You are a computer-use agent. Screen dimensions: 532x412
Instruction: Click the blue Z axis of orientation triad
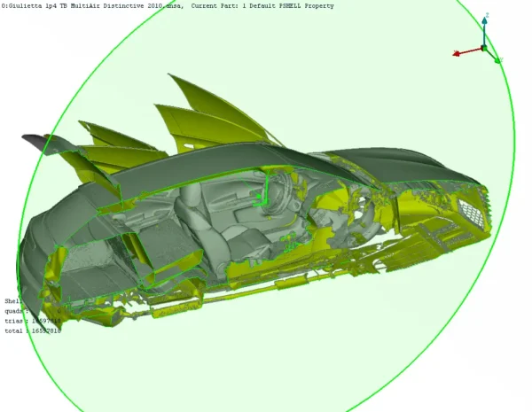tap(484, 31)
